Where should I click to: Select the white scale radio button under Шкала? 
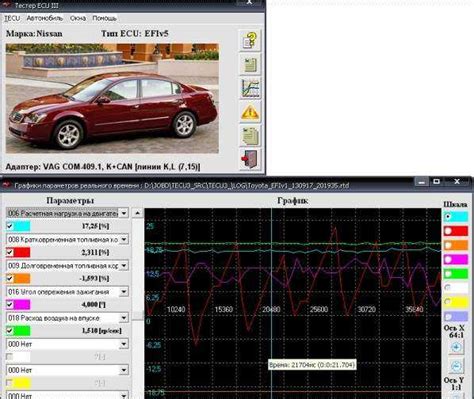(x=448, y=288)
